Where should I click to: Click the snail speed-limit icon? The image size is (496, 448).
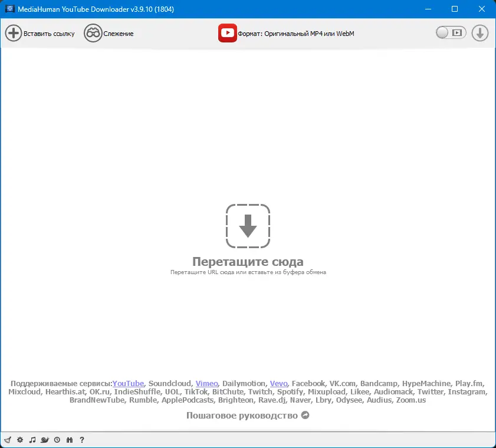pos(45,440)
